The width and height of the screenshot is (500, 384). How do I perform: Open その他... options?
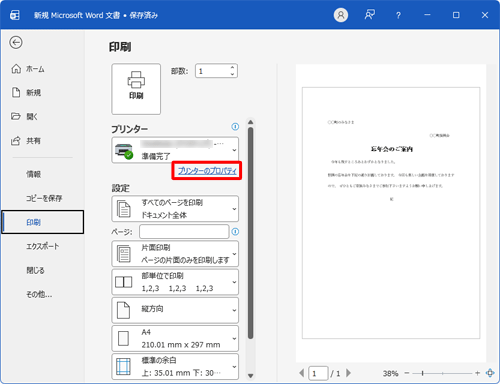pyautogui.click(x=39, y=294)
